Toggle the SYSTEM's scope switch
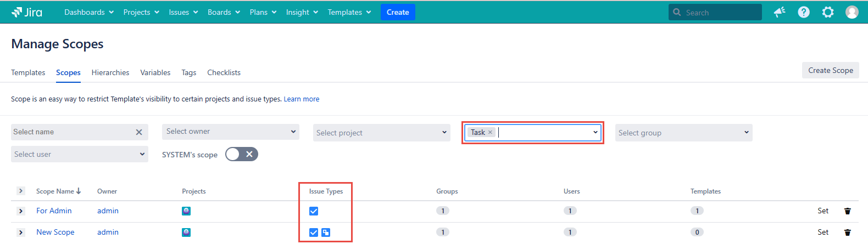 tap(241, 155)
